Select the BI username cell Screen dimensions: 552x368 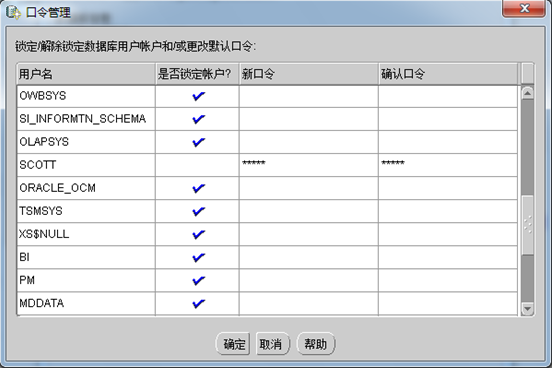coord(86,257)
